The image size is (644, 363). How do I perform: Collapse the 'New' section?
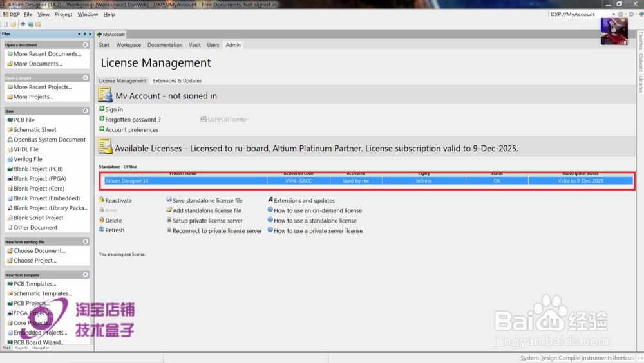86,111
